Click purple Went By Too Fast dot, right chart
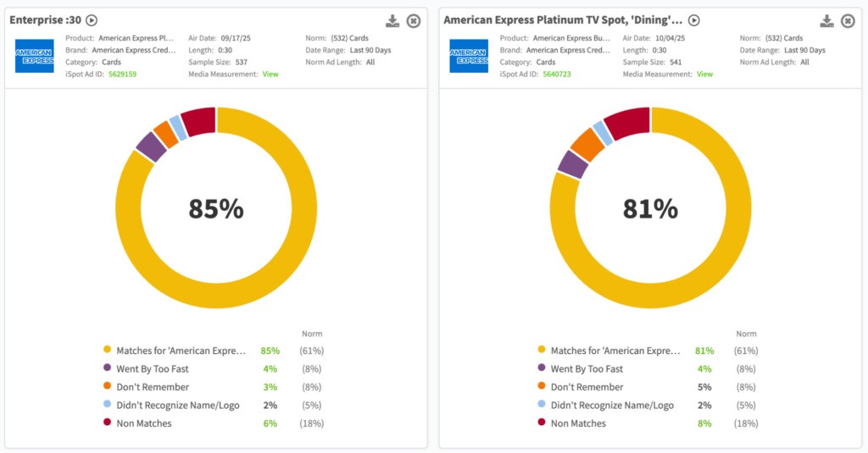The height and width of the screenshot is (453, 868). [x=542, y=368]
